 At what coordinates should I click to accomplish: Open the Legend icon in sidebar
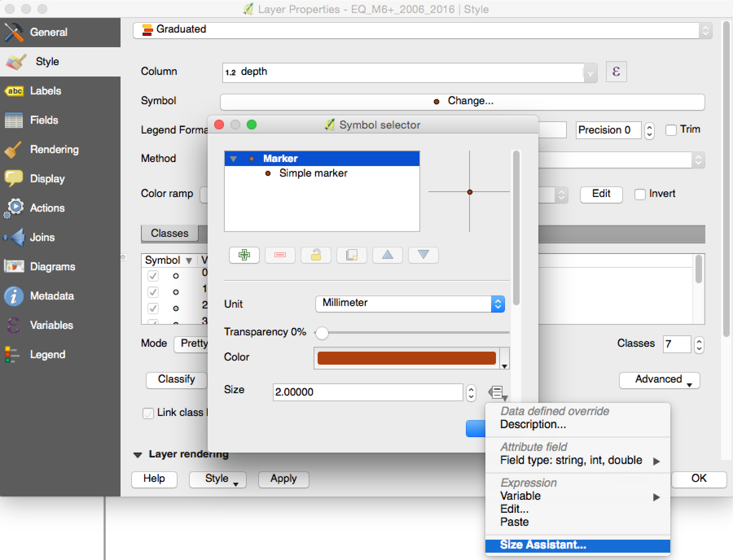pyautogui.click(x=11, y=354)
